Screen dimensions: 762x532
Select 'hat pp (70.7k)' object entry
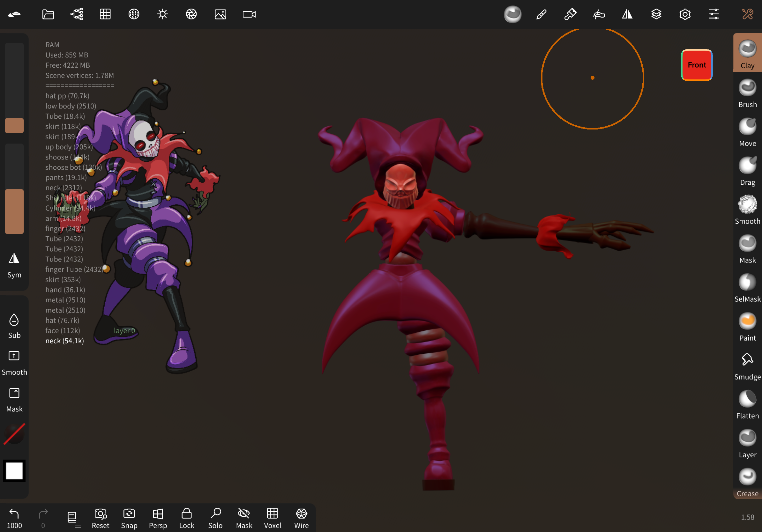point(67,96)
